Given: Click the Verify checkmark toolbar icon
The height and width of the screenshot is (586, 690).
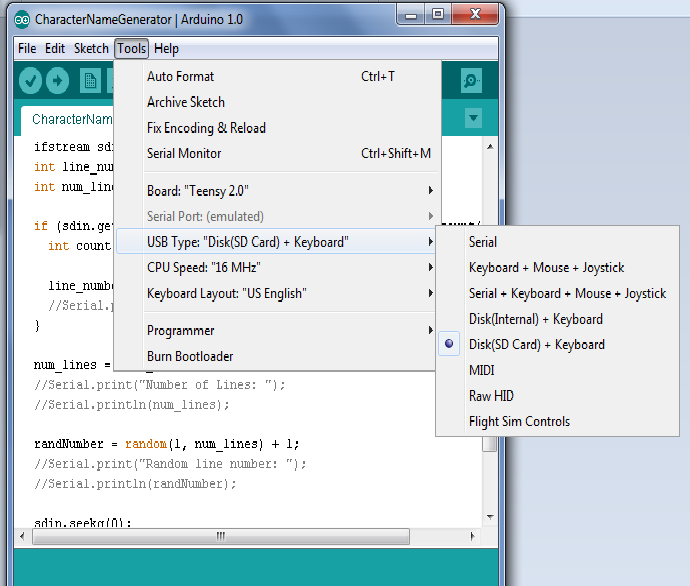Looking at the screenshot, I should coord(30,81).
